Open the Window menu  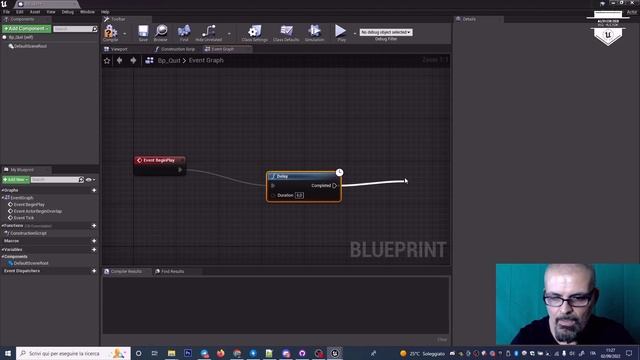click(87, 12)
